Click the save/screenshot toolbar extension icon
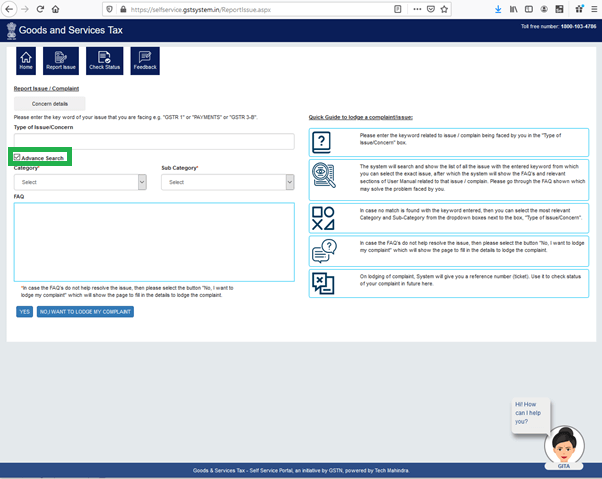Image resolution: width=602 pixels, height=479 pixels. coord(559,9)
